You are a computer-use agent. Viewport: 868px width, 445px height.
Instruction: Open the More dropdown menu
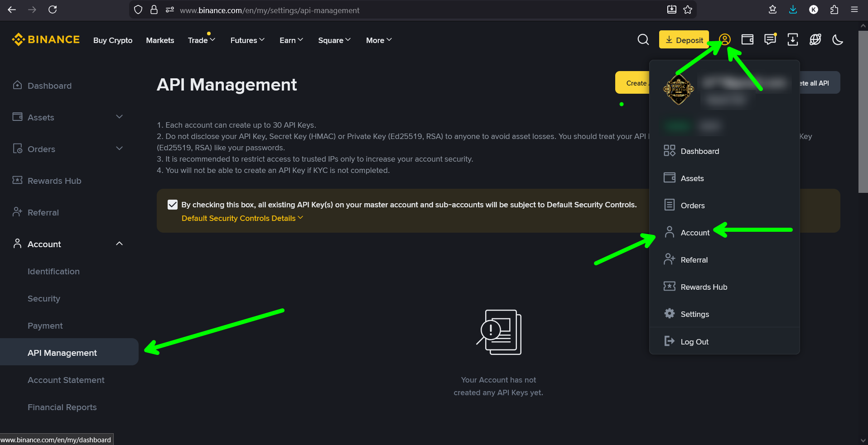click(x=379, y=40)
